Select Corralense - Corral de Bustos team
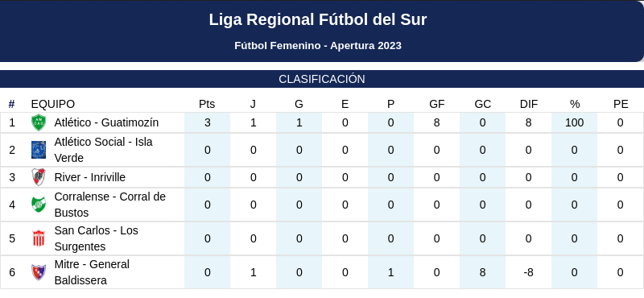 tap(110, 205)
